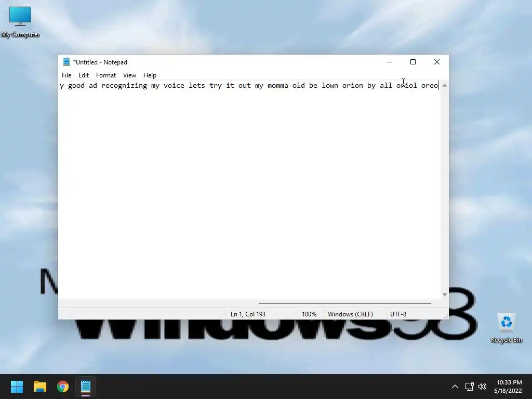
Task: Click the 100% zoom status entry
Action: tap(309, 314)
